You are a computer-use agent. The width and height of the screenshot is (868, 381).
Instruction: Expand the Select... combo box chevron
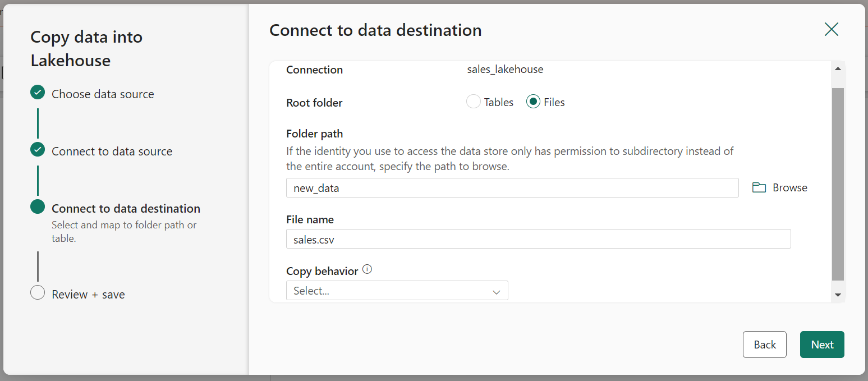click(x=496, y=292)
